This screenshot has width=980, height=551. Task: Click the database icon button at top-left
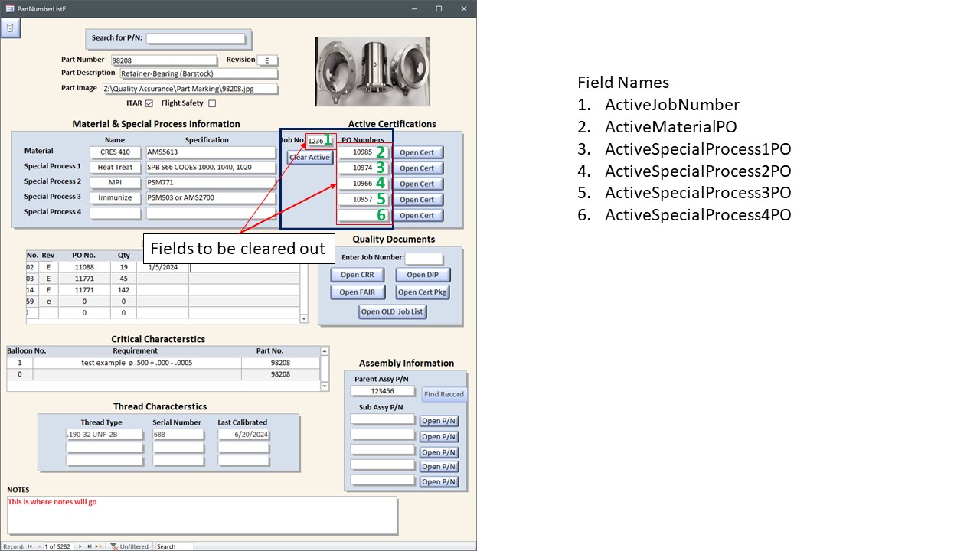pyautogui.click(x=10, y=28)
